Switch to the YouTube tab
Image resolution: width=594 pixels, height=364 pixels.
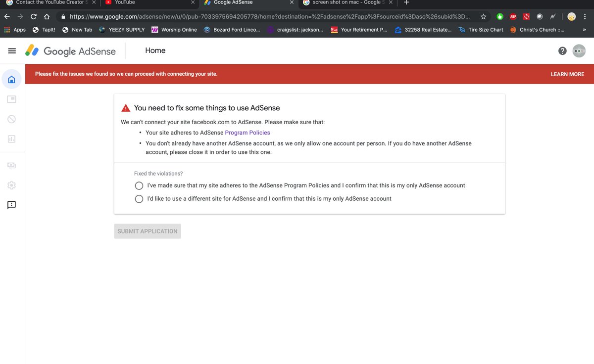click(x=148, y=2)
